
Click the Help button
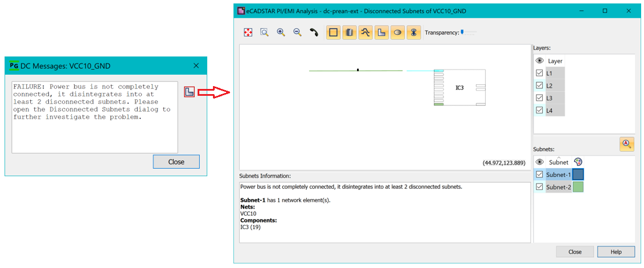pos(616,251)
